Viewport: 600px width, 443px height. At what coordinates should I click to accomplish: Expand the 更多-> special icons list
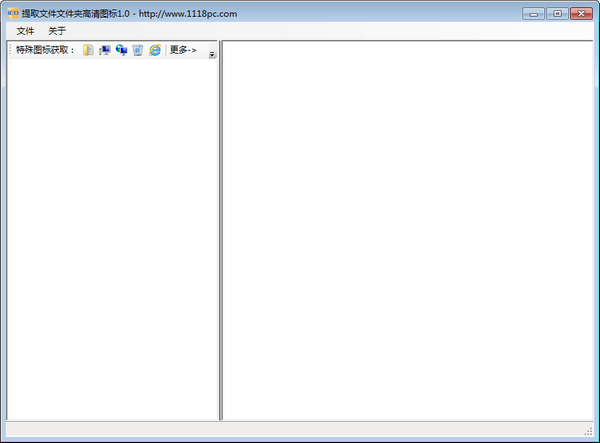(x=183, y=50)
